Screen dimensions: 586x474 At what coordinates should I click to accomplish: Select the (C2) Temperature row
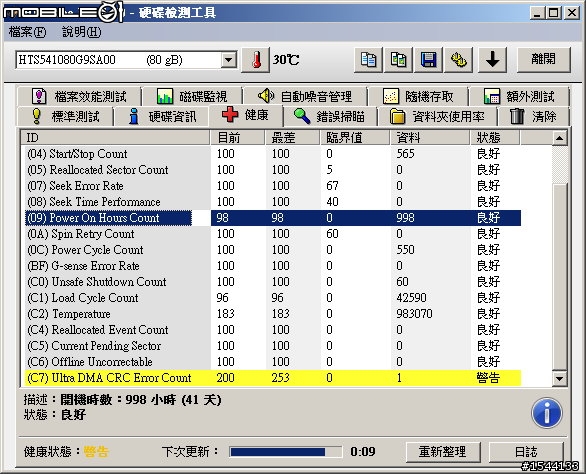pos(273,314)
